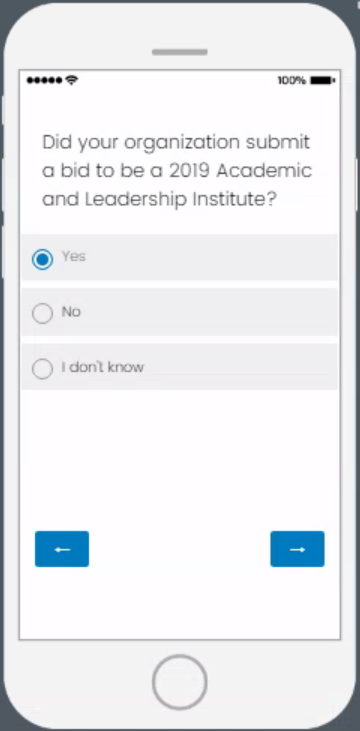
Task: Click the I don't know label text
Action: 103,367
